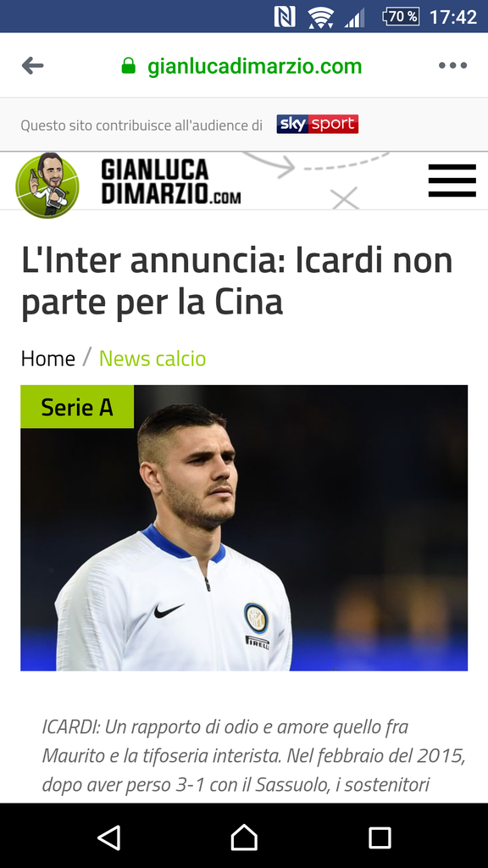Tap the battery 70% indicator

point(401,17)
